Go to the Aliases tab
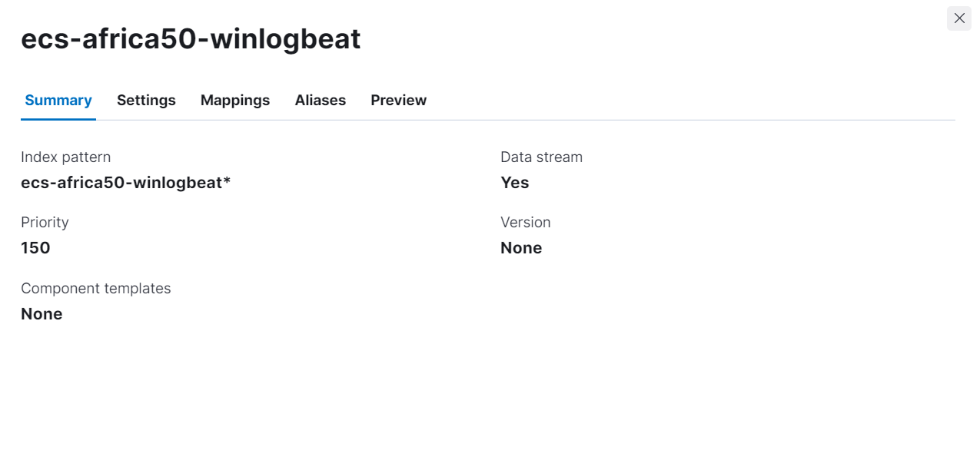 (x=321, y=101)
